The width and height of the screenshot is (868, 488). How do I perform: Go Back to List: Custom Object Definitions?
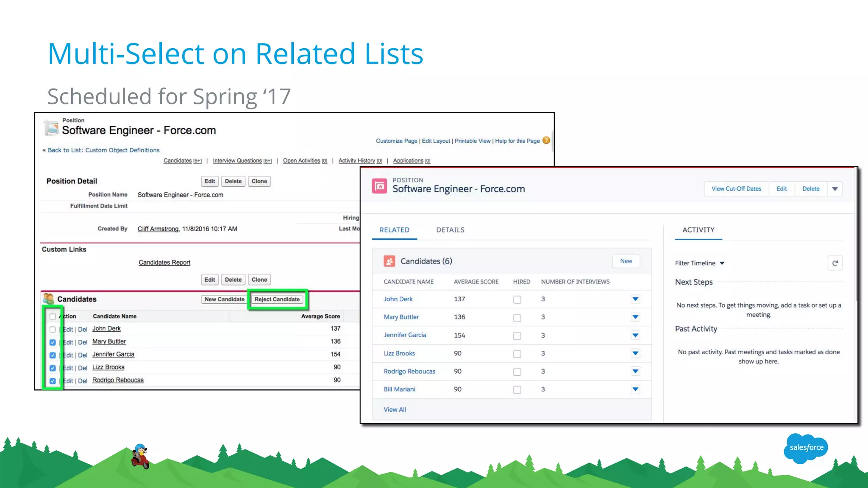coord(104,150)
